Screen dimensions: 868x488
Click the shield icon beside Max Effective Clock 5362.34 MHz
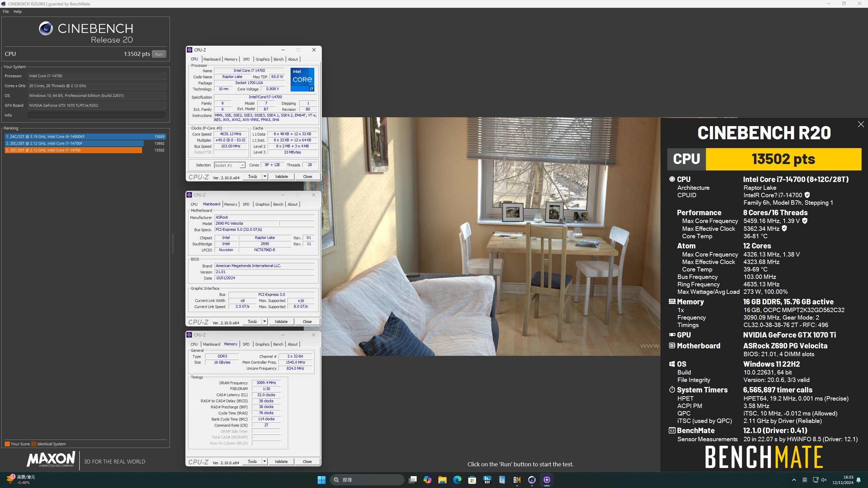coord(784,228)
